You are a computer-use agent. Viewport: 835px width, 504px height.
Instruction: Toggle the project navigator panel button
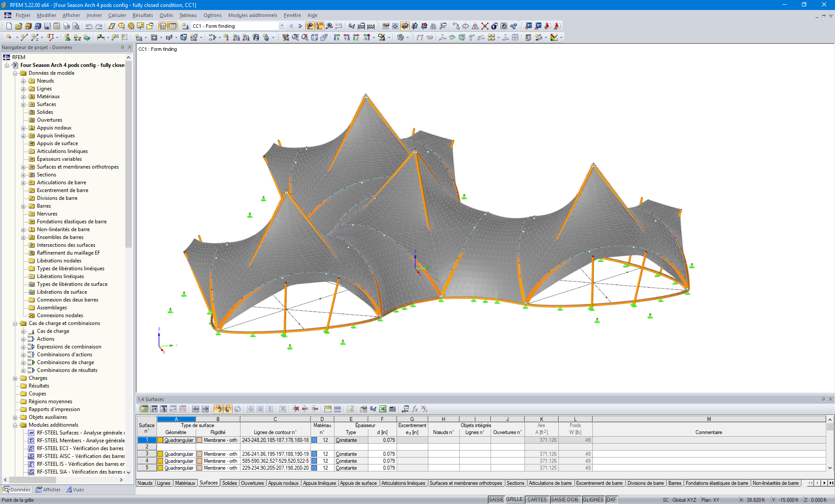(x=163, y=26)
